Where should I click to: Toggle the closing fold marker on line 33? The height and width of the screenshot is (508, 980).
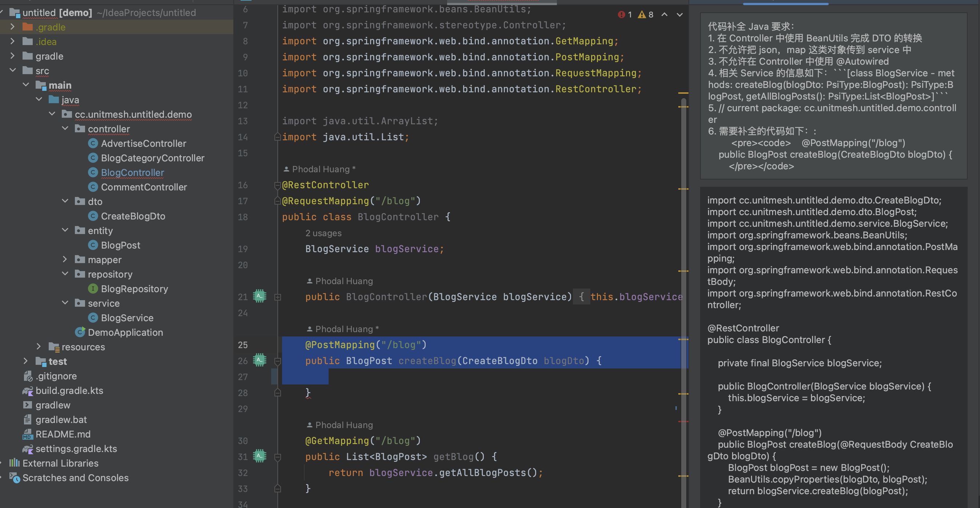coord(277,488)
